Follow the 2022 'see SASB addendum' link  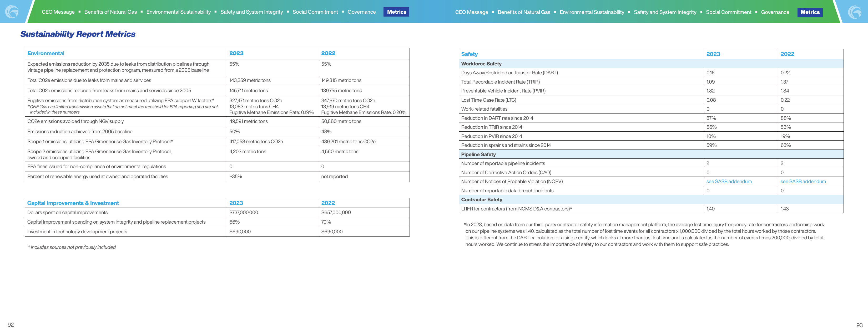point(803,182)
